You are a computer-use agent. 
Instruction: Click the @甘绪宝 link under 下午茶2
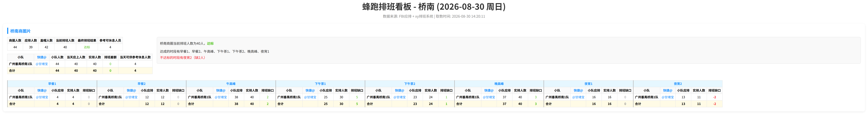tap(400, 97)
